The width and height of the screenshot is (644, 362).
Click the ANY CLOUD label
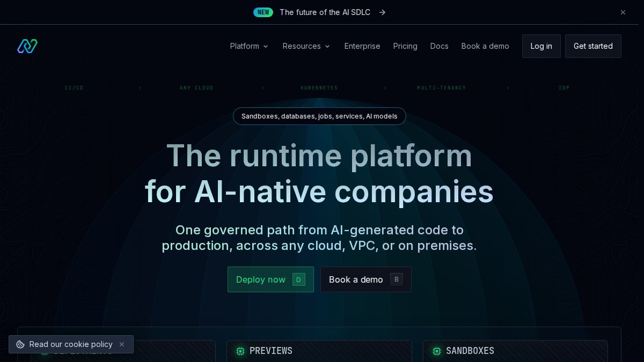(x=196, y=88)
